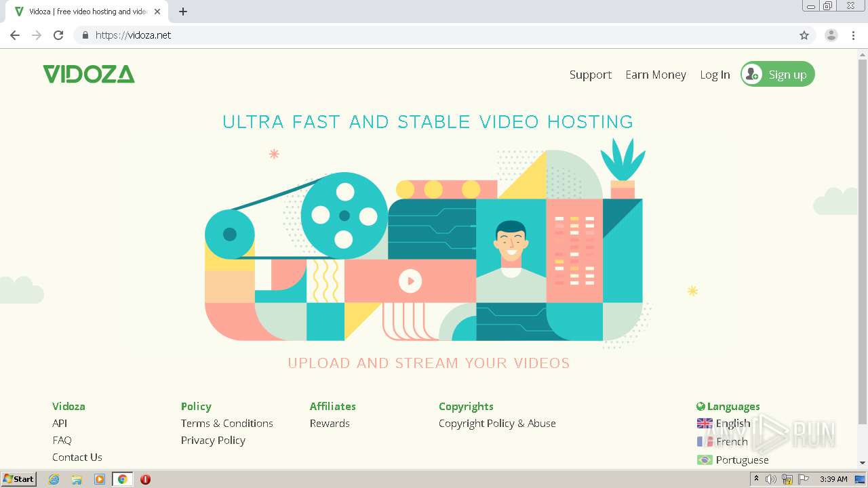Viewport: 868px width, 488px height.
Task: Click the taskbar clock showing 3:39 AM
Action: click(x=833, y=479)
